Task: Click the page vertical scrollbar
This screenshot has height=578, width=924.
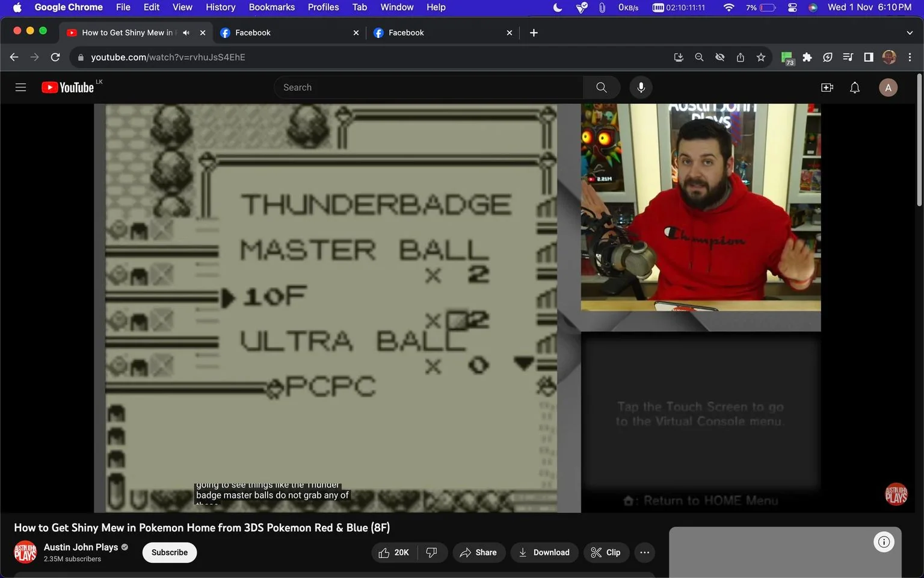Action: 919,140
